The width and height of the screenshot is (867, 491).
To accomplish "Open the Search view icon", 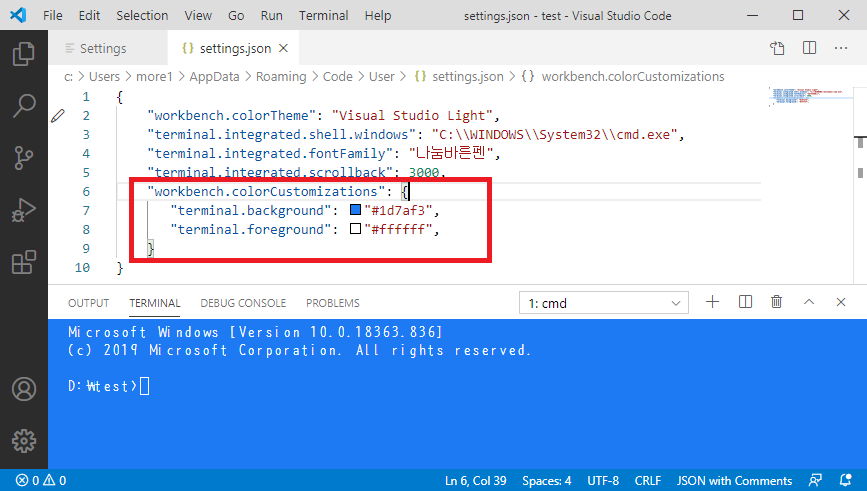I will click(x=24, y=106).
